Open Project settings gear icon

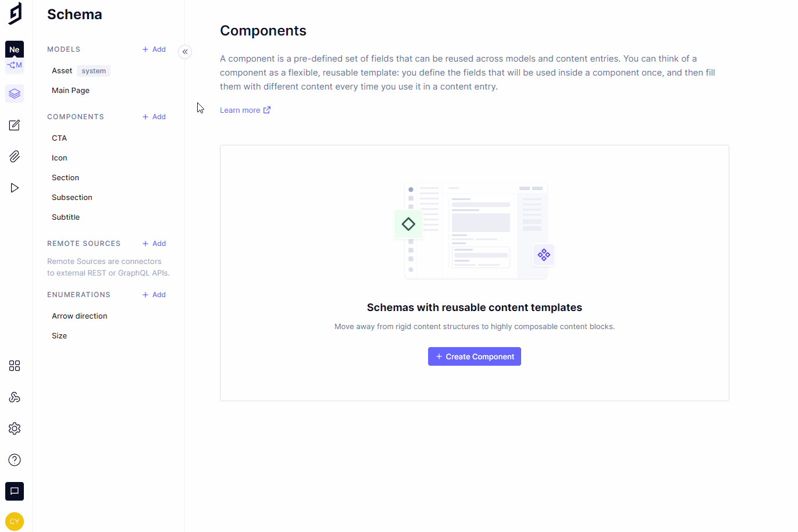click(x=15, y=429)
